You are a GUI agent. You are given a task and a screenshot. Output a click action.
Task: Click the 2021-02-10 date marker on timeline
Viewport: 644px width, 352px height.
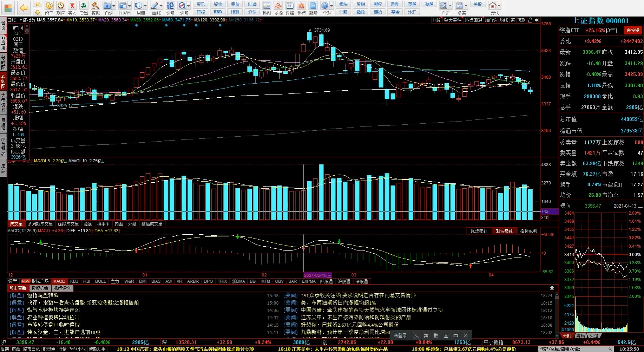point(317,275)
